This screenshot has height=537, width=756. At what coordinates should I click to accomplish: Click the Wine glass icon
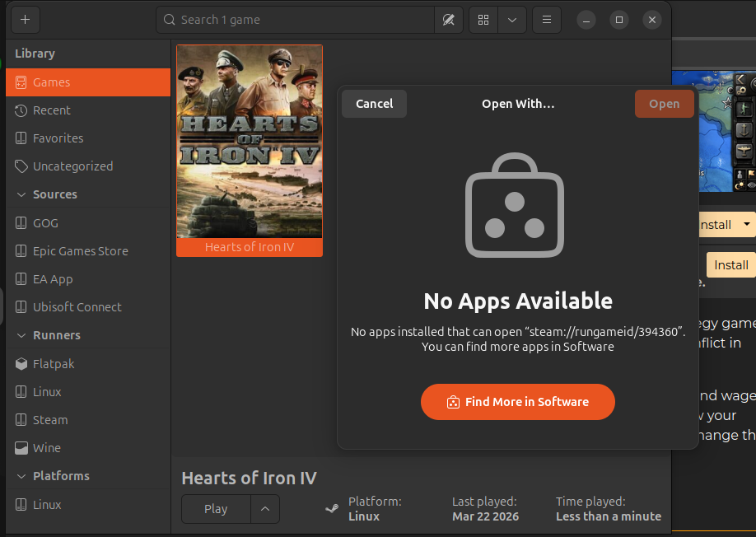point(21,448)
